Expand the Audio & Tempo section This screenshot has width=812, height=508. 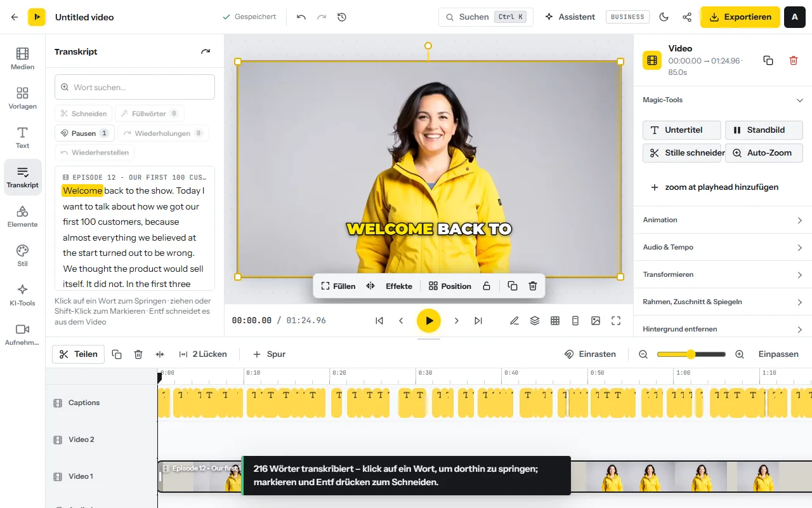[723, 248]
